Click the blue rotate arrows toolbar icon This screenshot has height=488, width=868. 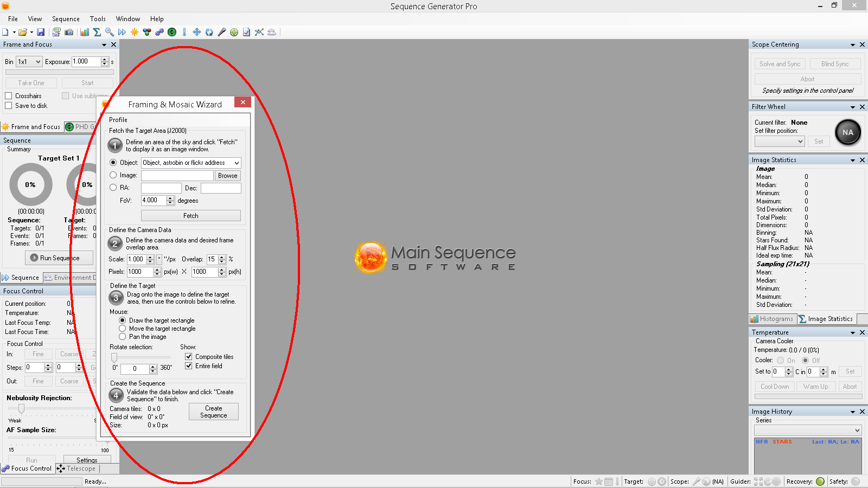[209, 33]
